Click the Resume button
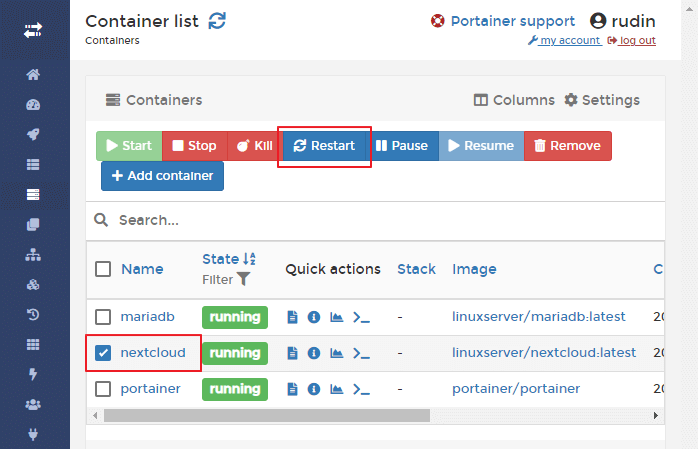 (481, 146)
